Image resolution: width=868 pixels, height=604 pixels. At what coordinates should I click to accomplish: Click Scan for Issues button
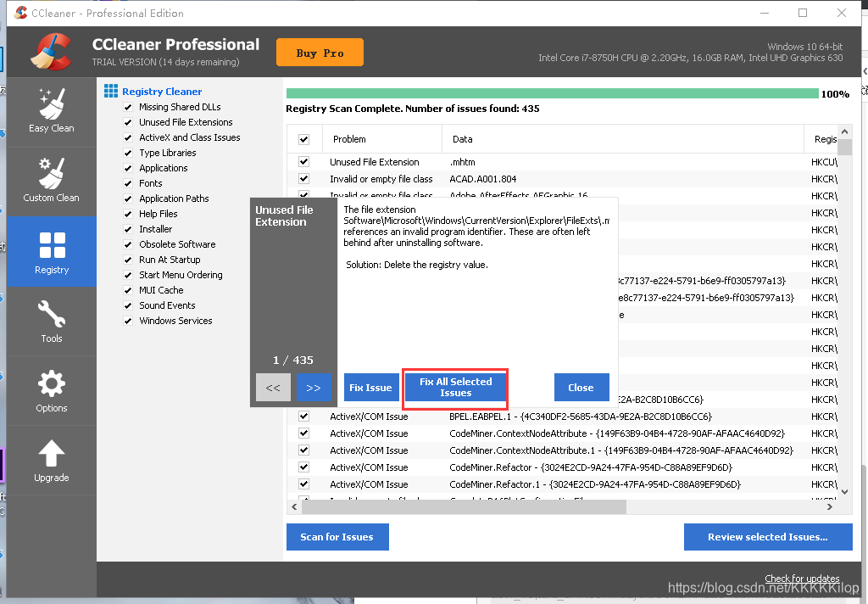337,537
